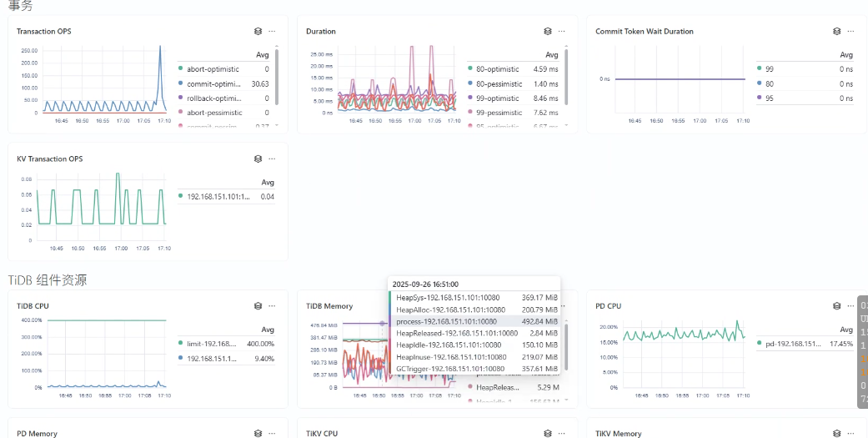Select the process-192.168.151.101:10080 row in tooltip
The height and width of the screenshot is (438, 868).
tap(446, 321)
